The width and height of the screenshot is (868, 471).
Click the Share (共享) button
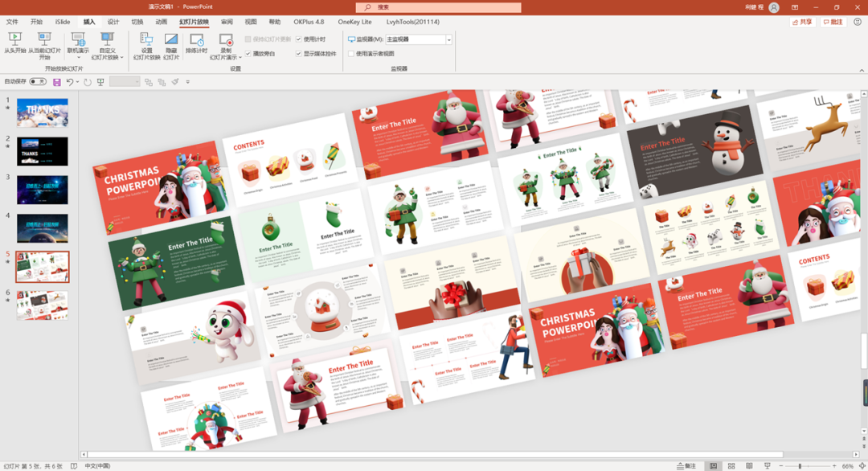[802, 22]
